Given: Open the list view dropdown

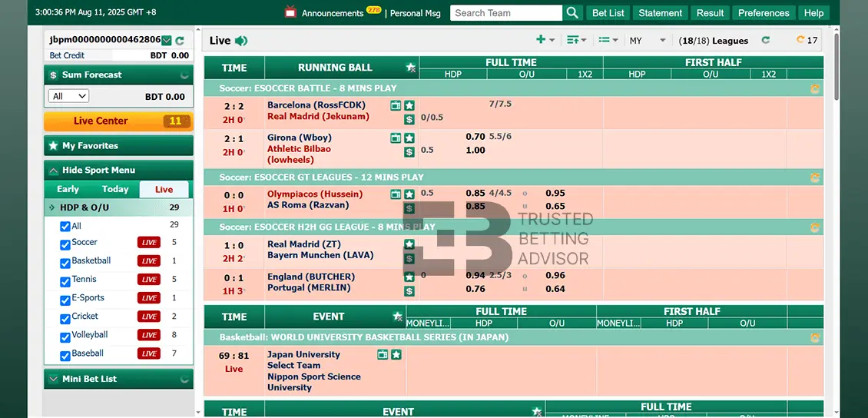Looking at the screenshot, I should click(x=608, y=40).
